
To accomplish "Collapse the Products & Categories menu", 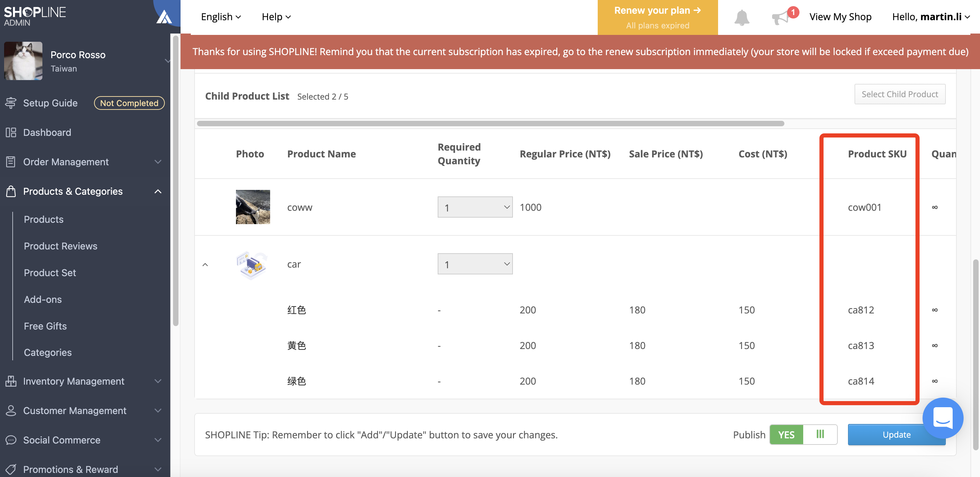I will tap(158, 191).
